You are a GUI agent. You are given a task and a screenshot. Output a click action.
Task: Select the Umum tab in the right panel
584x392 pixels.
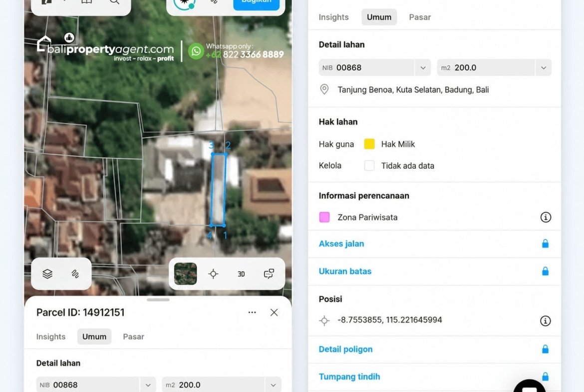click(379, 17)
